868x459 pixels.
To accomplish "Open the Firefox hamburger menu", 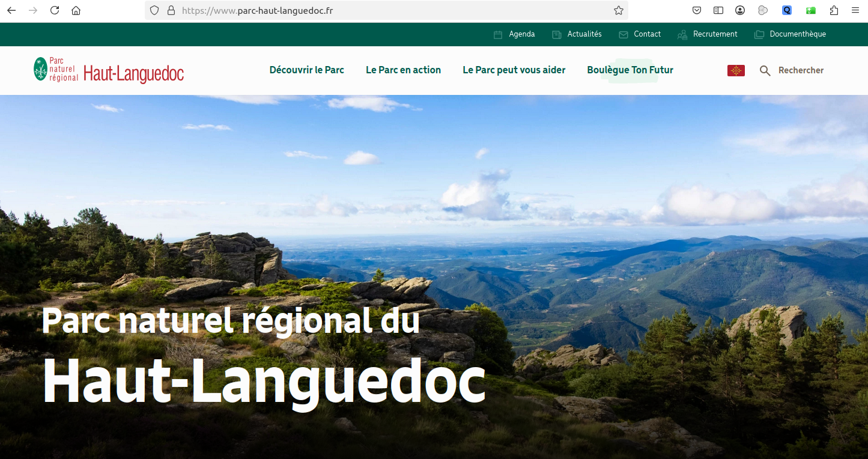I will coord(855,10).
